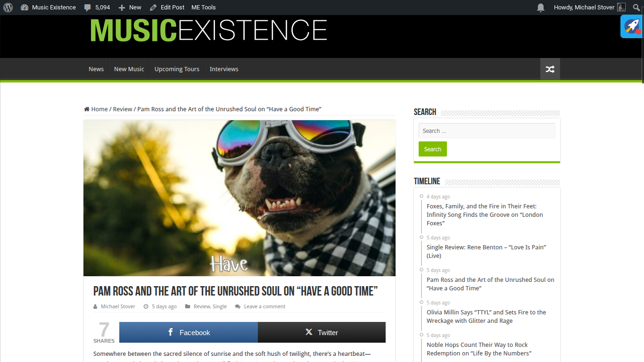The image size is (644, 362).
Task: Click the notification bell icon
Action: click(x=541, y=8)
